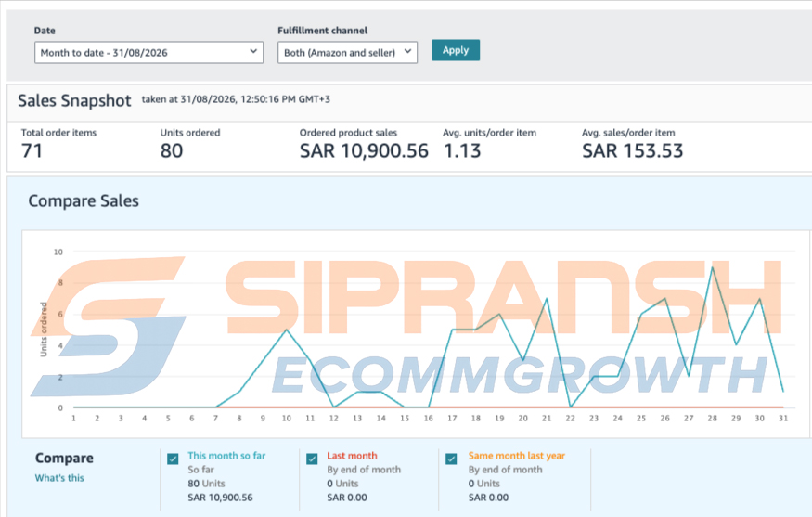The height and width of the screenshot is (517, 812).
Task: Click the This month so far label
Action: pyautogui.click(x=226, y=456)
